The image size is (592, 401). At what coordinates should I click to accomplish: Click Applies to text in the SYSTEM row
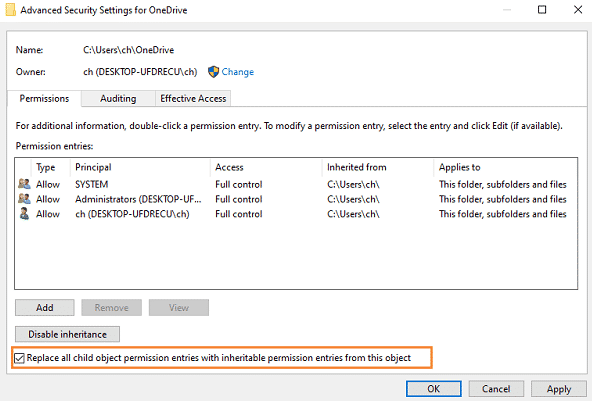(503, 184)
